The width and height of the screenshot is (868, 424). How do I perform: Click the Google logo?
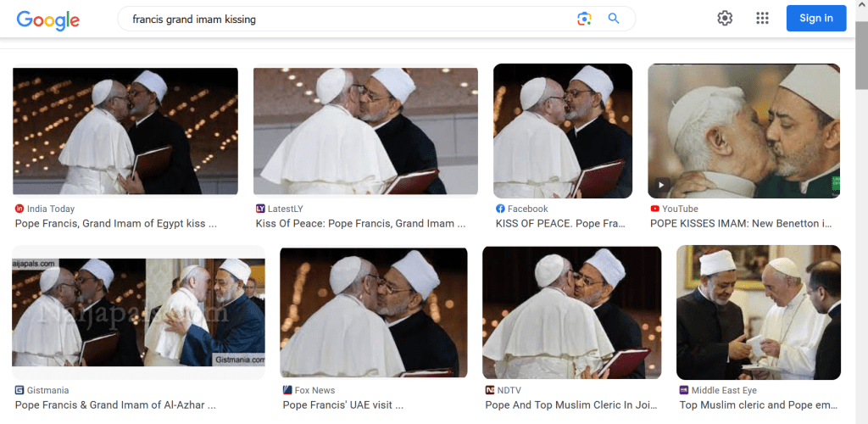pyautogui.click(x=47, y=19)
